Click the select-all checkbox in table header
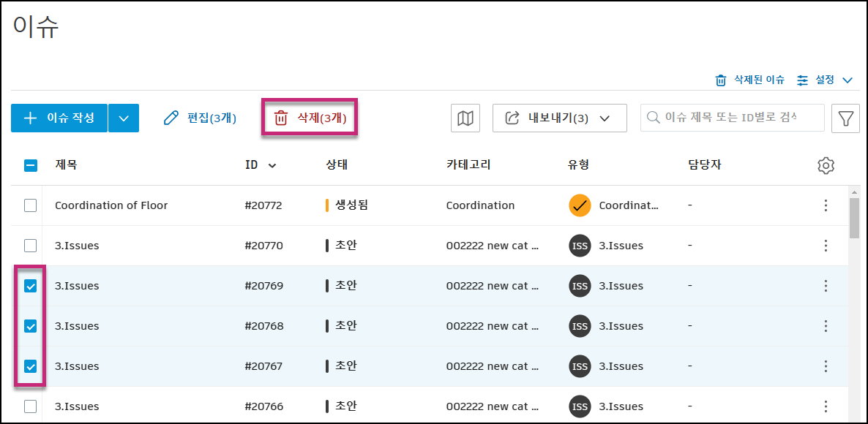This screenshot has width=868, height=424. point(30,165)
